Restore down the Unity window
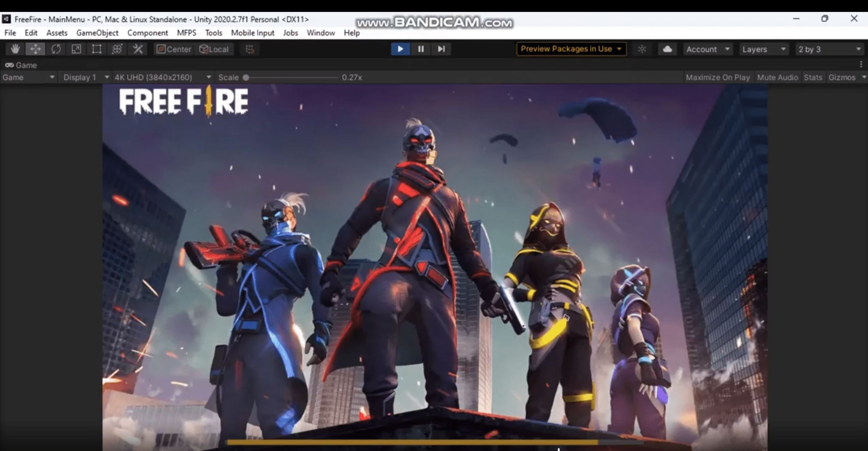This screenshot has width=868, height=451. point(824,19)
